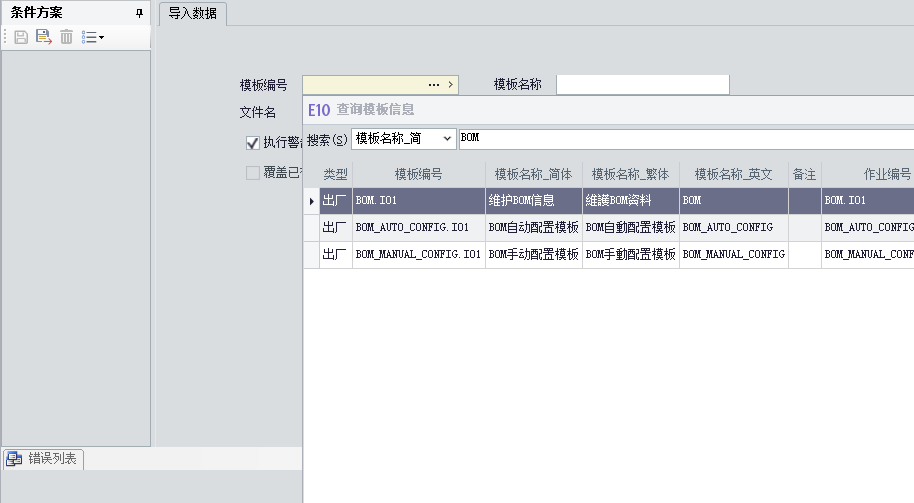Click the save scheme icon

coord(21,37)
